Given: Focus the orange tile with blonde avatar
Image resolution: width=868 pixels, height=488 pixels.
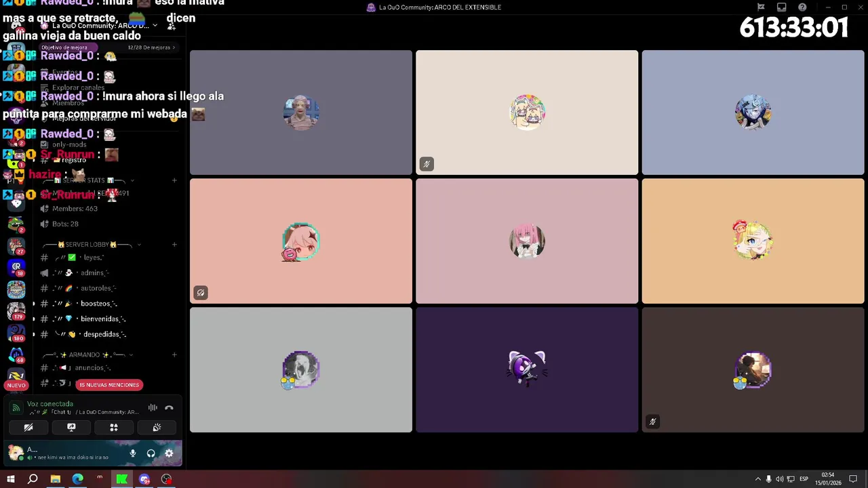Looking at the screenshot, I should 753,241.
